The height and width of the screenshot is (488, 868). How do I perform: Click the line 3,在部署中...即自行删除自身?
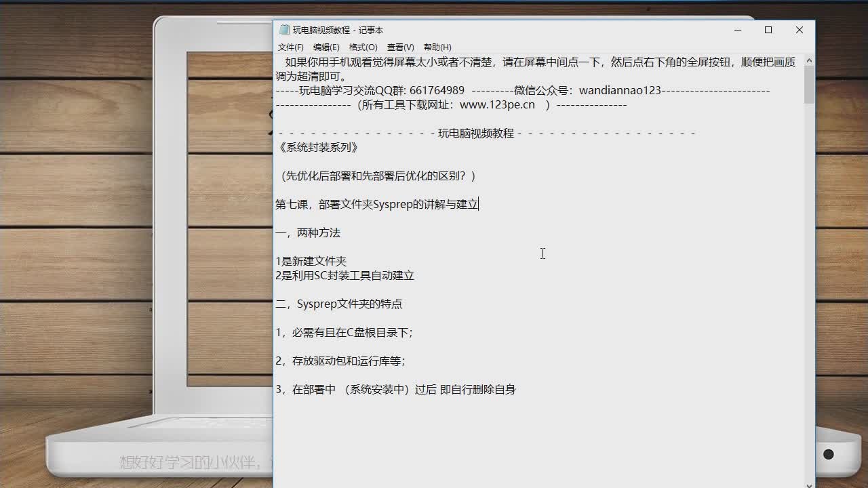click(x=396, y=389)
